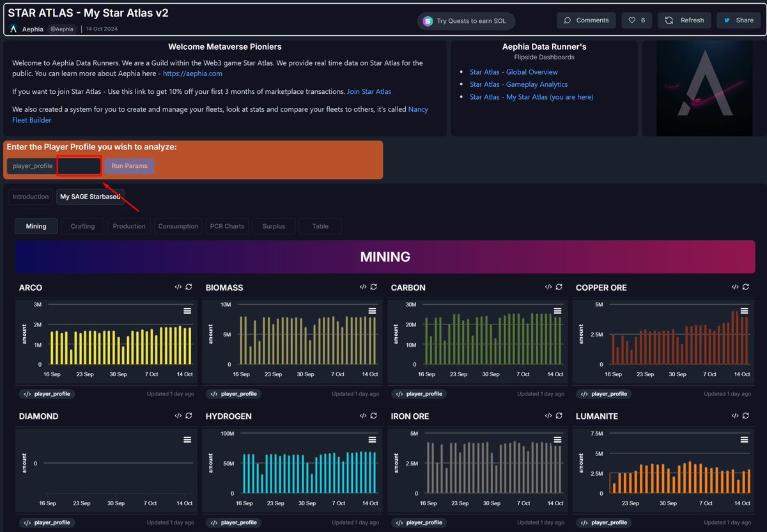Refresh the BIOMASS chart
The height and width of the screenshot is (532, 767).
[374, 287]
